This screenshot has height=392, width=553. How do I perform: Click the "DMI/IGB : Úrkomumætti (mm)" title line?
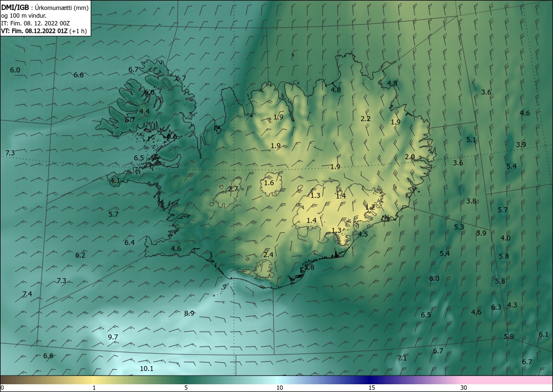click(x=45, y=7)
